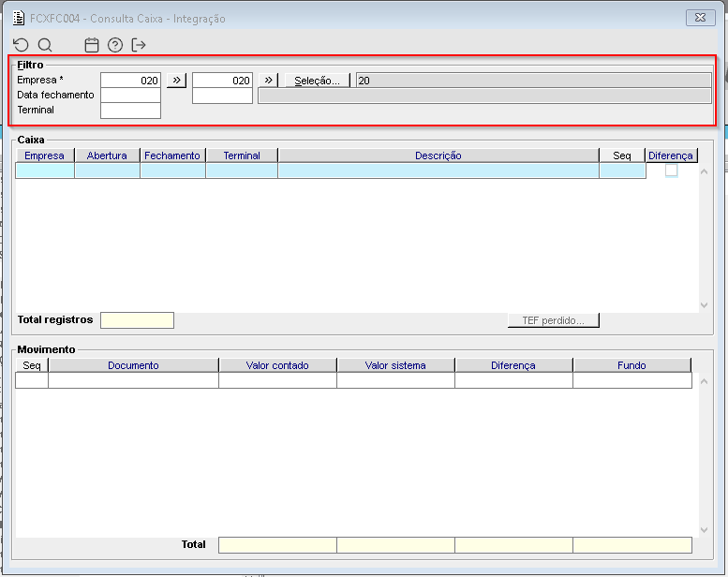Image resolution: width=728 pixels, height=577 pixels.
Task: Click the lookup arrow after first Empresa field
Action: coord(176,80)
